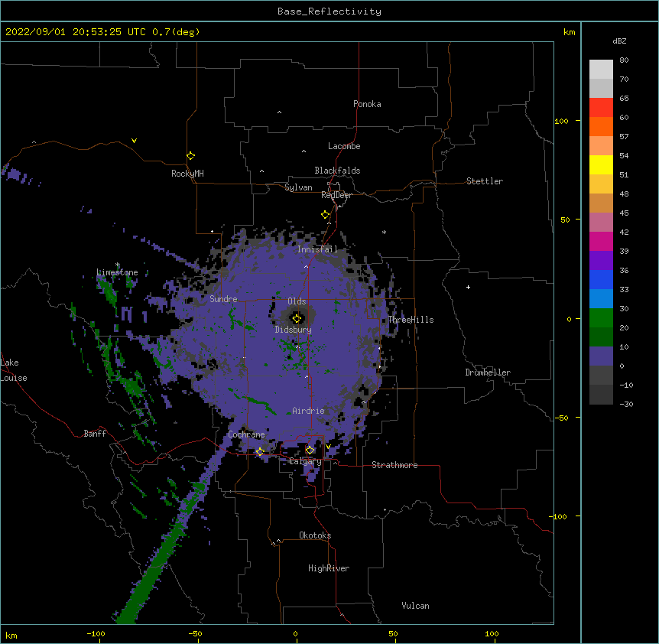Select the HighRiver label

click(x=329, y=568)
